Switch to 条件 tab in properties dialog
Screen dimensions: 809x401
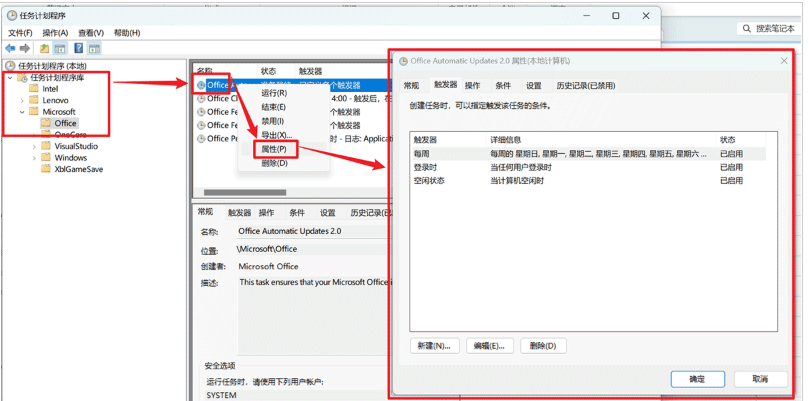click(503, 85)
